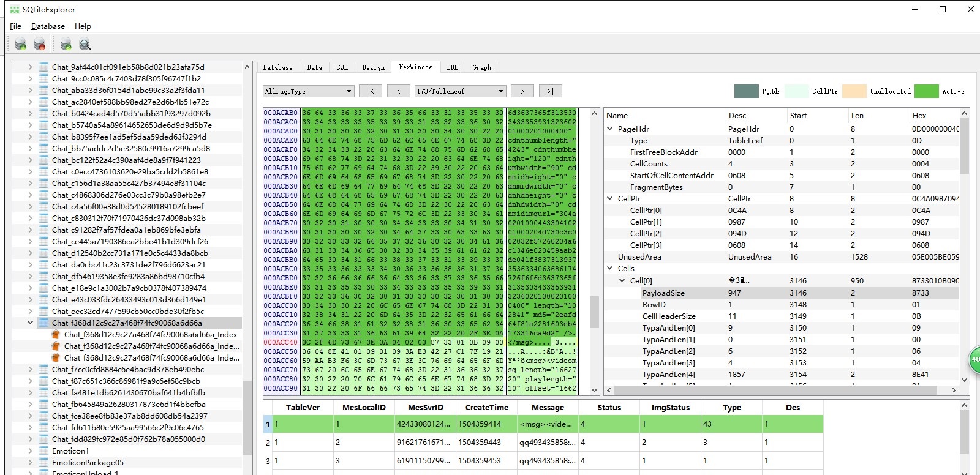Click table icon of Chat_d12540b2cc731a171e0c5c4433da8bcb

pos(43,253)
